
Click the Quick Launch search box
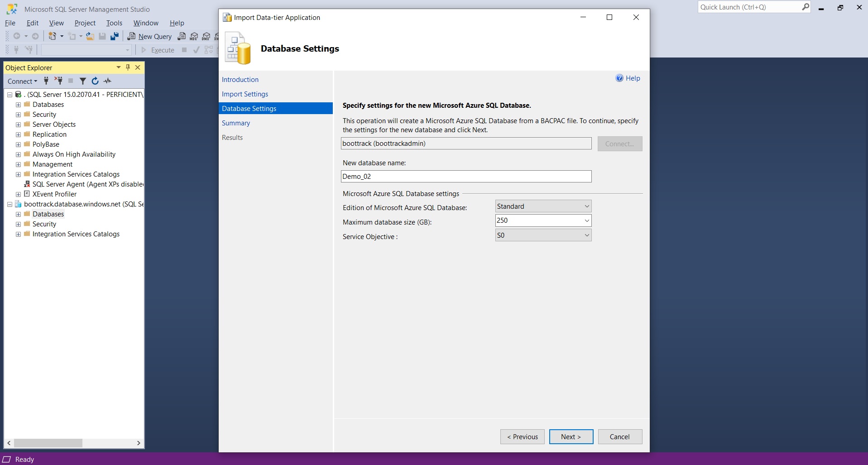[749, 7]
